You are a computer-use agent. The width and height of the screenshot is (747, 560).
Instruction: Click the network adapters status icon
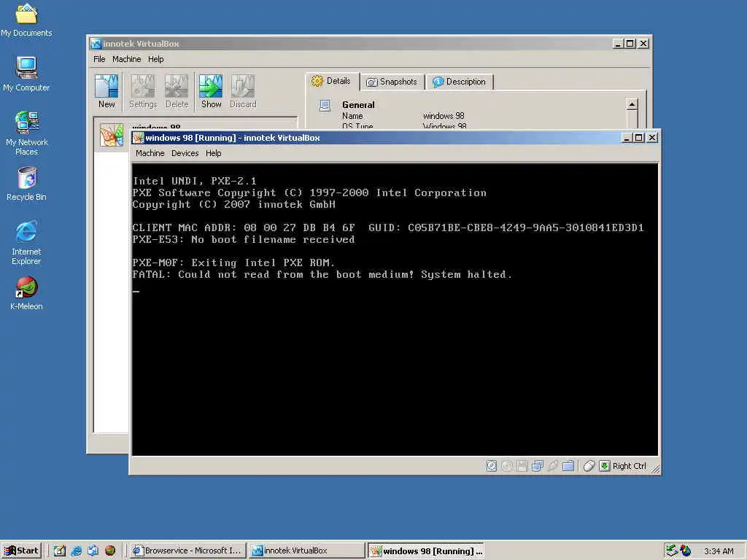[x=538, y=466]
